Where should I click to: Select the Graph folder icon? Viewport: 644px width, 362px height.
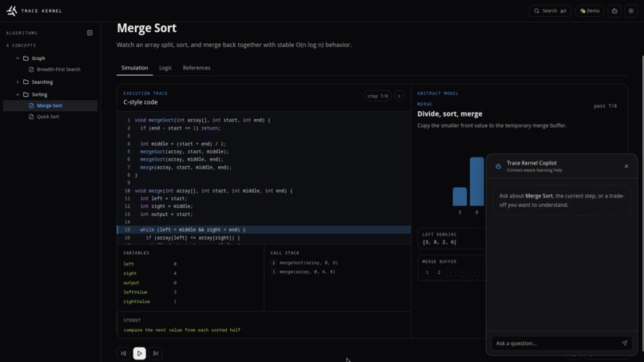26,58
